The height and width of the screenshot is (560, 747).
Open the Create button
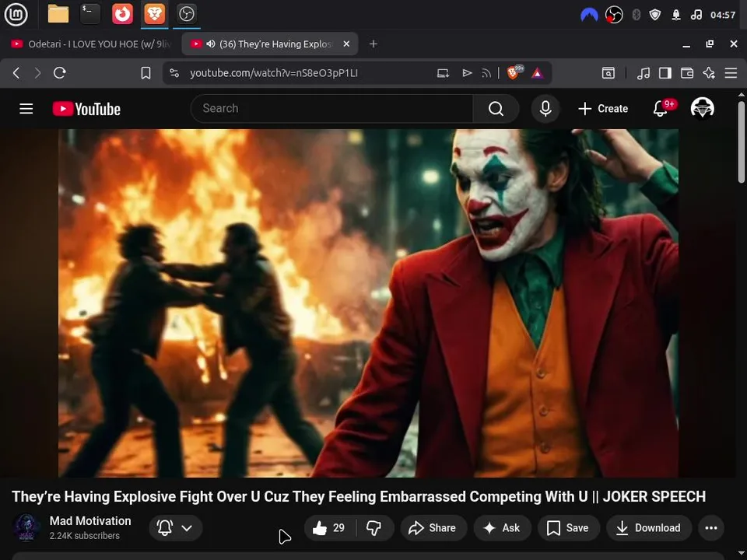(602, 109)
